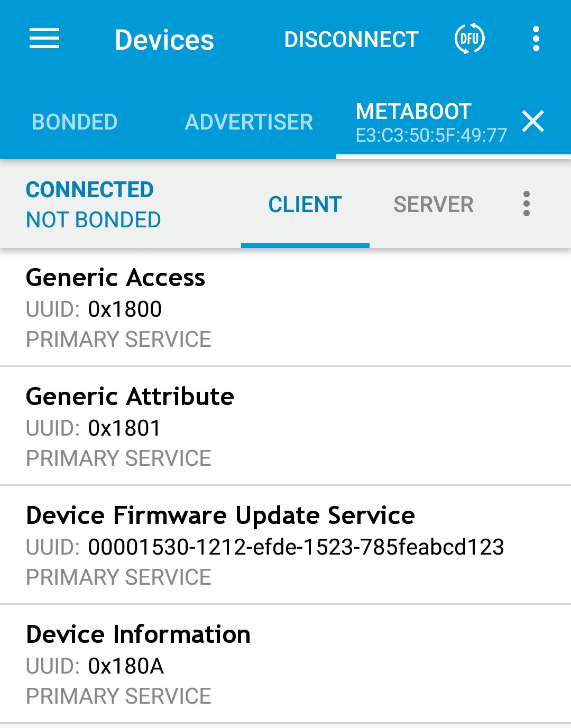571x728 pixels.
Task: Switch to the ADVERTISER tab
Action: [x=249, y=122]
